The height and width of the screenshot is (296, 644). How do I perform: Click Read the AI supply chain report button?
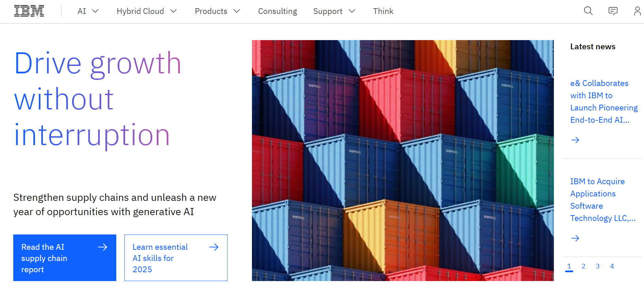[x=65, y=258]
